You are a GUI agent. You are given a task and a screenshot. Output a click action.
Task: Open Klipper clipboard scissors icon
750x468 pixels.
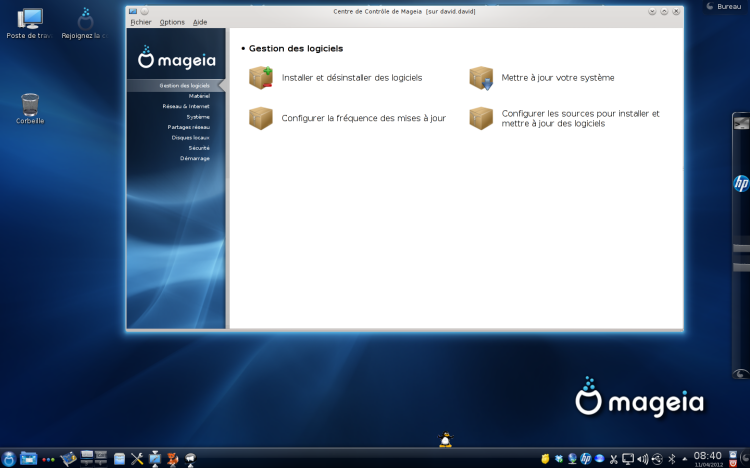(x=614, y=459)
